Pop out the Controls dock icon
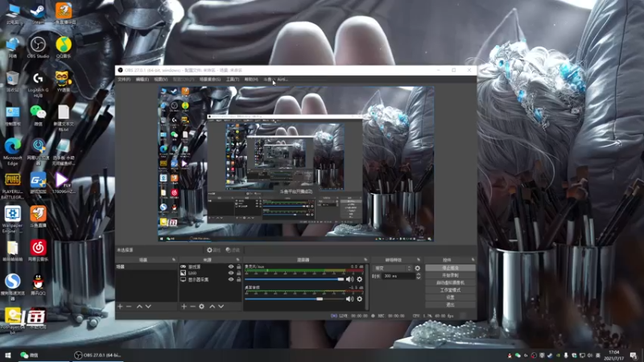Image resolution: width=644 pixels, height=362 pixels. pos(473,260)
